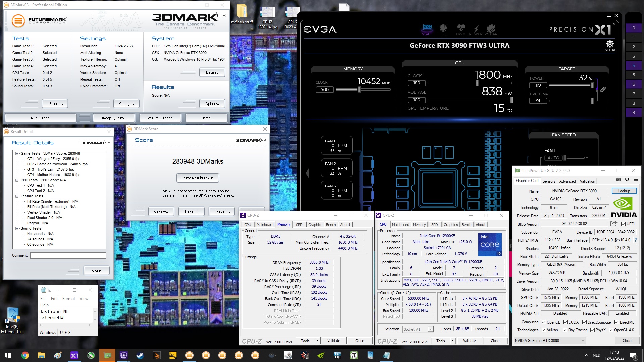Open the SETUP gear icon in Precision X1
The height and width of the screenshot is (362, 644).
pyautogui.click(x=610, y=46)
